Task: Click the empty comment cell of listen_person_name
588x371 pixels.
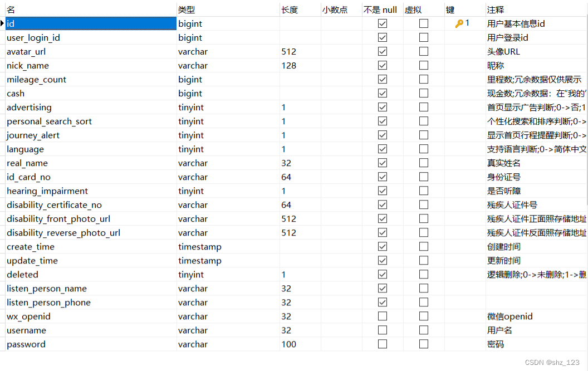Action: click(x=536, y=289)
